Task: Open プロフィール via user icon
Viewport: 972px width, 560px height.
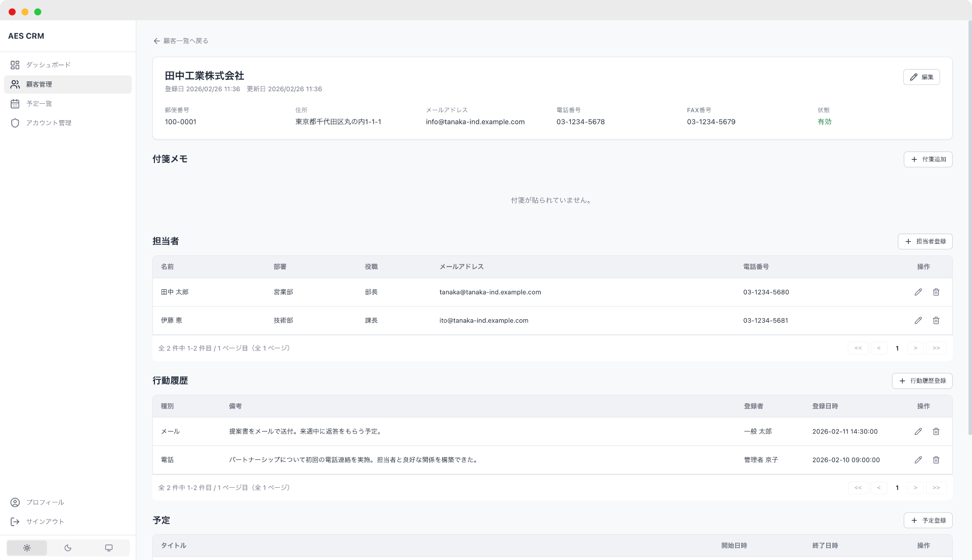Action: point(15,502)
